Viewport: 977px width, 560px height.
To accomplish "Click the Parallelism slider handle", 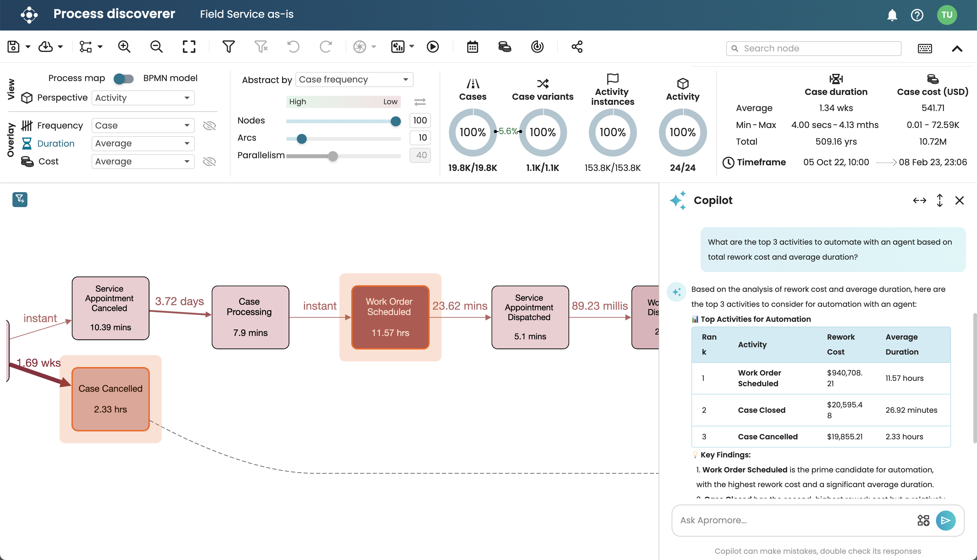I will click(x=333, y=156).
